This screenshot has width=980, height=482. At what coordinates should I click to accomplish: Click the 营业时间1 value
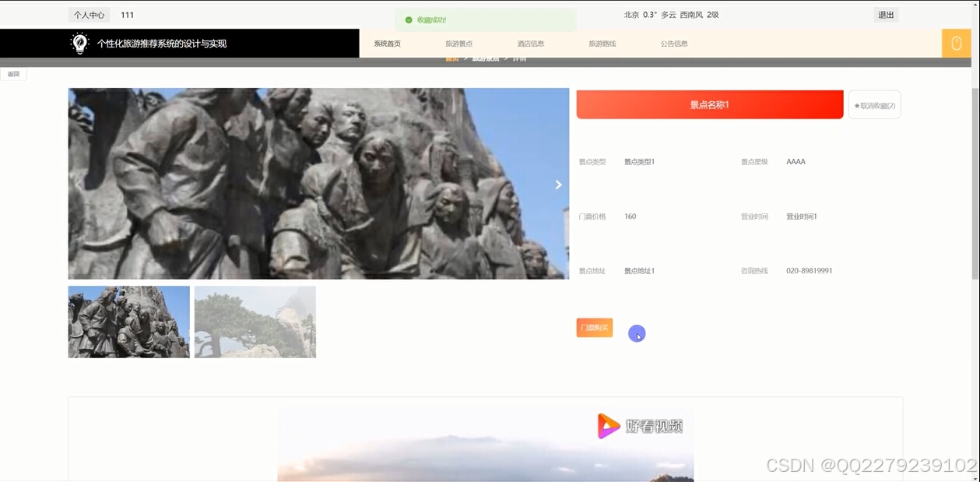coord(802,216)
